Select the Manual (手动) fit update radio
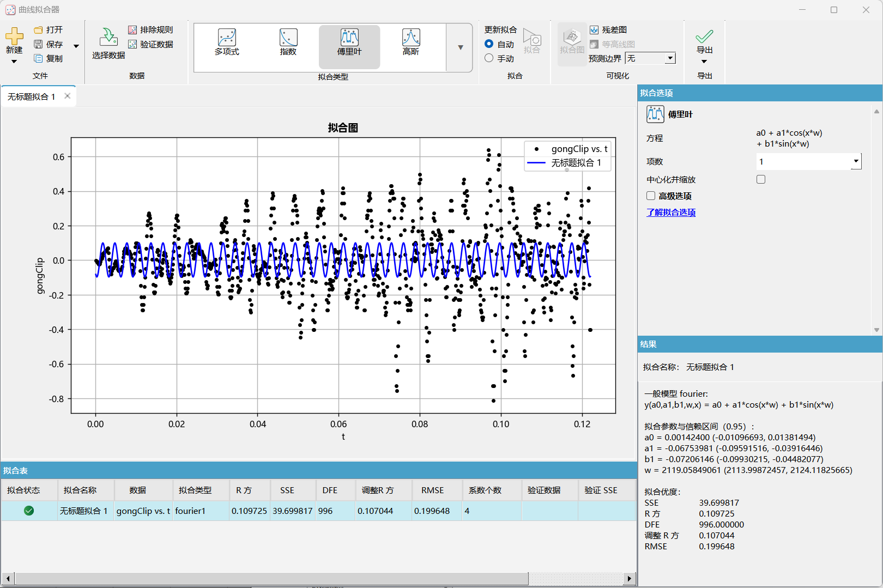 point(489,58)
